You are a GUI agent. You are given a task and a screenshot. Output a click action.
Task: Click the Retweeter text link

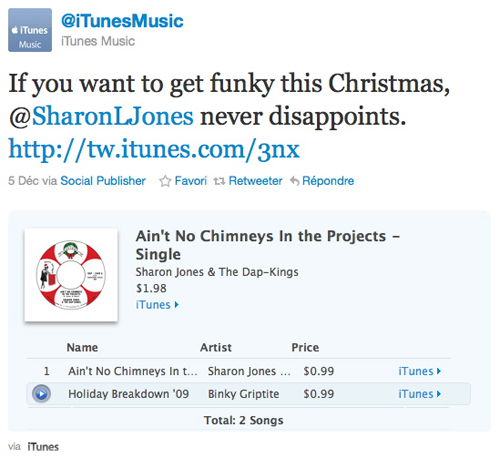255,181
